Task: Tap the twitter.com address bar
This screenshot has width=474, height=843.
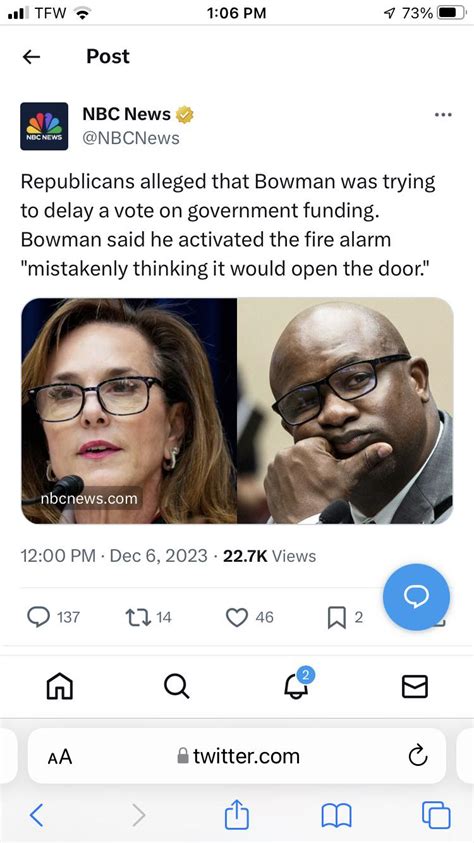Action: [237, 755]
